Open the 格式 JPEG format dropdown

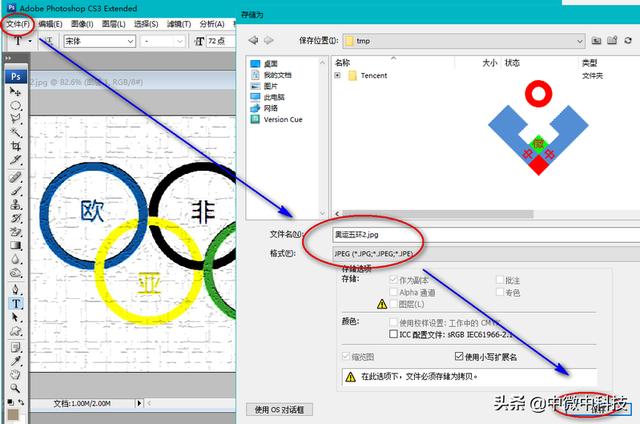pyautogui.click(x=487, y=253)
